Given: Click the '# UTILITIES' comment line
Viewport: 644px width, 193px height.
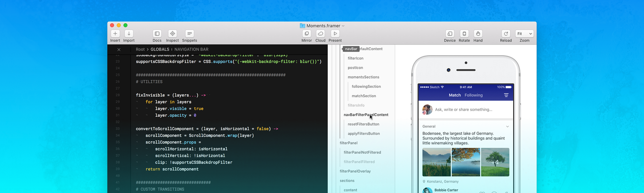Looking at the screenshot, I should pyautogui.click(x=149, y=82).
